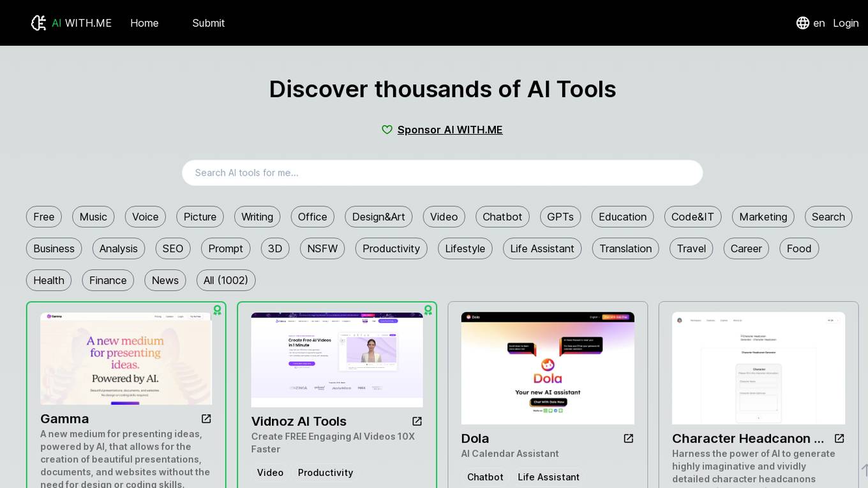The width and height of the screenshot is (868, 488).
Task: Open the Home menu item
Action: [x=144, y=23]
